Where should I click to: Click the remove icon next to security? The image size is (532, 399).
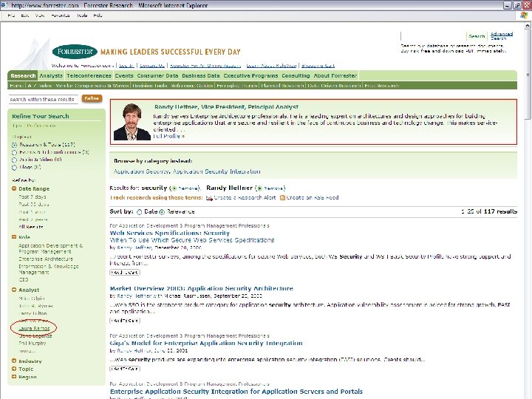pyautogui.click(x=174, y=188)
